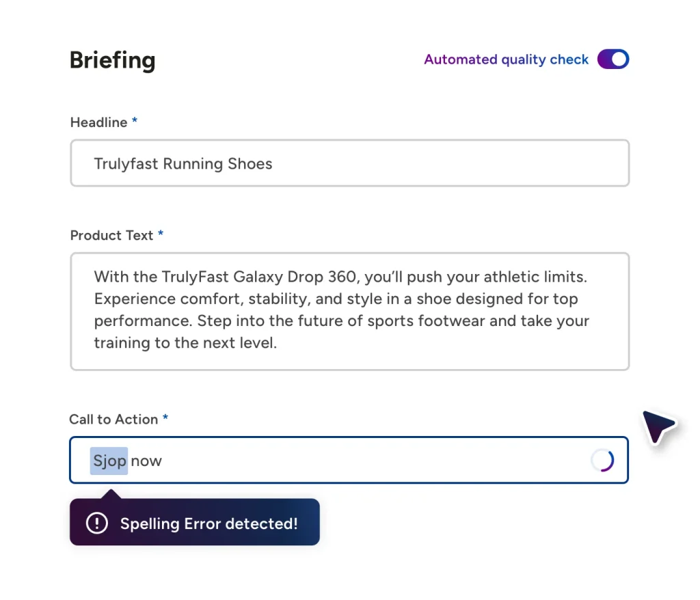Click the word 'now' in Call to Action
The image size is (700, 600).
pos(146,461)
